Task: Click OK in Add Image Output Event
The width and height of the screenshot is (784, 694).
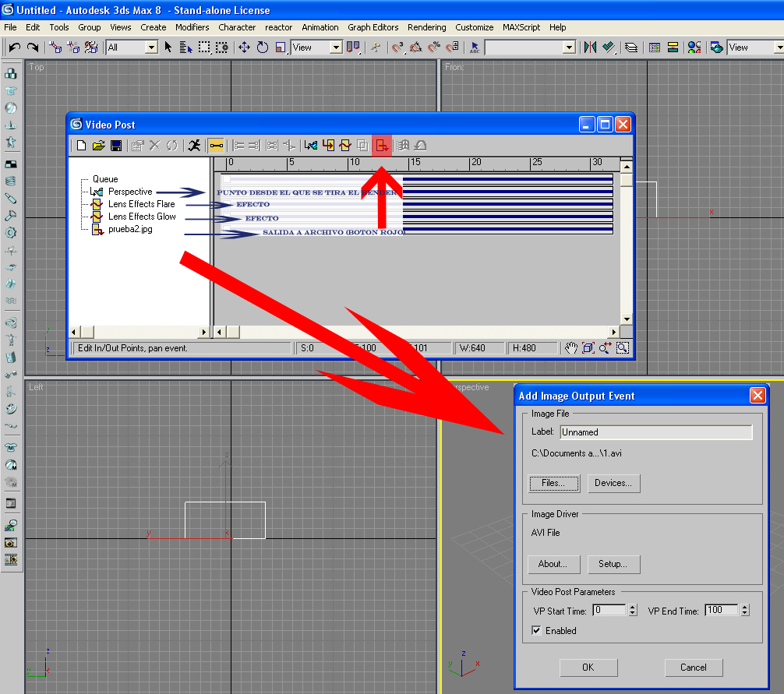Action: [588, 668]
